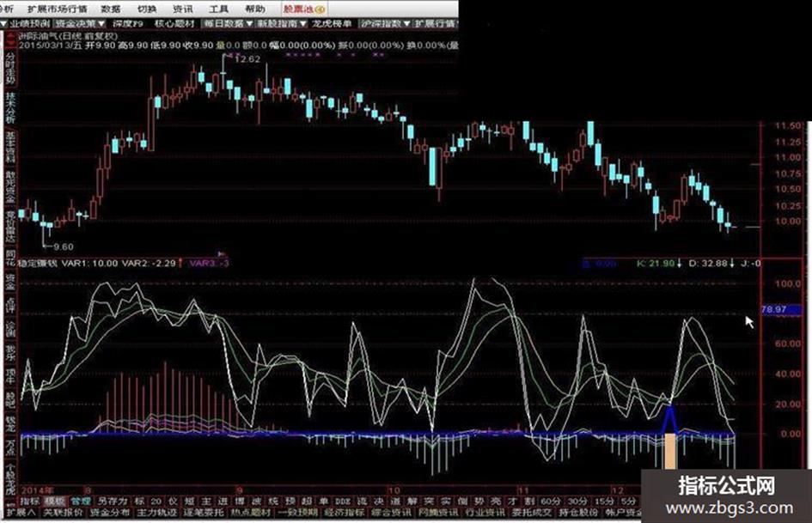Open the 切换 menu
Image resolution: width=812 pixels, height=523 pixels.
pyautogui.click(x=147, y=9)
